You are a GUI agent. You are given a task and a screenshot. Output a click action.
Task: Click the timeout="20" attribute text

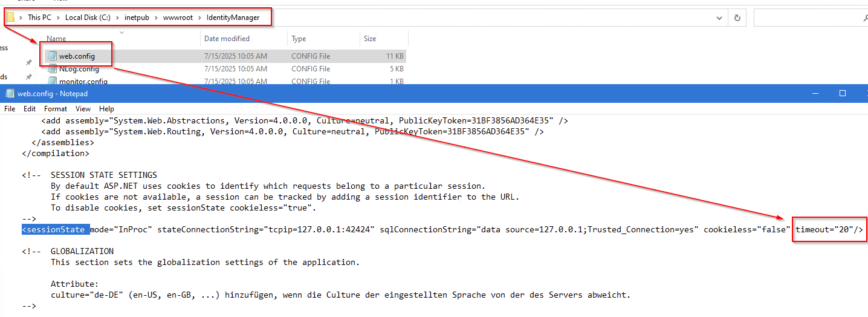point(824,230)
